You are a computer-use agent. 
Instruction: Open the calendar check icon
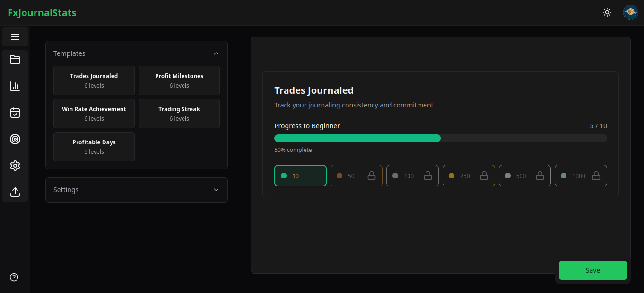[x=15, y=113]
